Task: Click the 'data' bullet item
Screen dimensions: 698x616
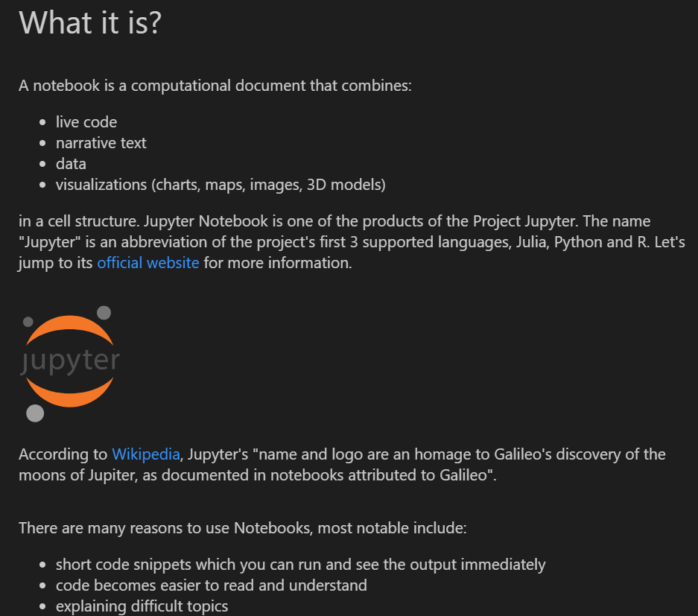Action: (71, 164)
